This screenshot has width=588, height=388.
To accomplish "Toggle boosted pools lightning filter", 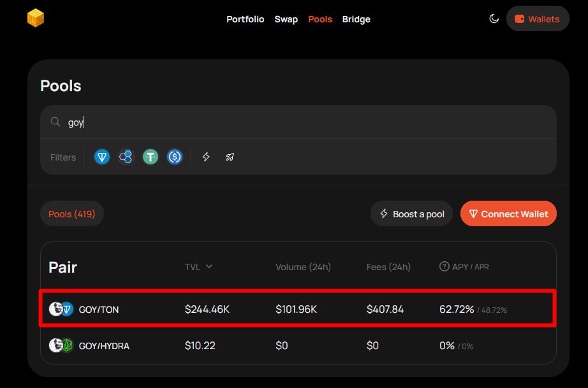I will 206,157.
